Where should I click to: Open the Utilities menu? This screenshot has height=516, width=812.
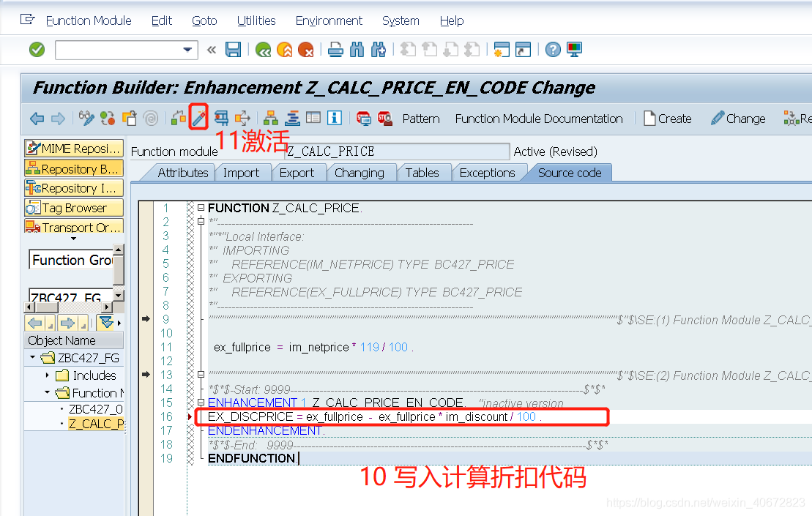pyautogui.click(x=256, y=20)
